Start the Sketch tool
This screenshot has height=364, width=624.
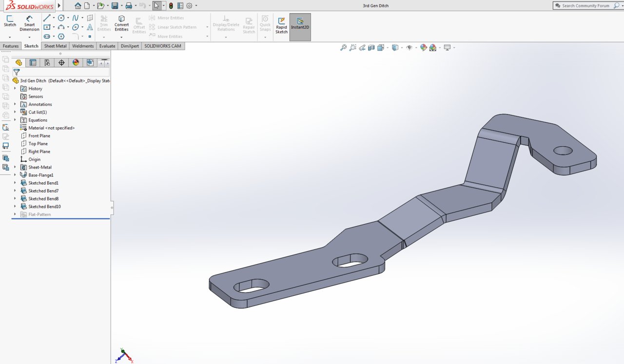click(x=10, y=21)
